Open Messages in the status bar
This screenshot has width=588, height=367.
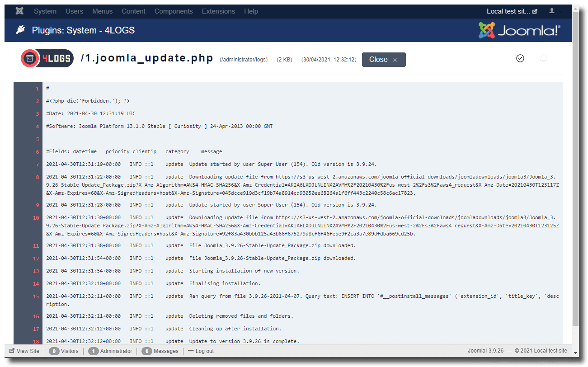click(160, 351)
